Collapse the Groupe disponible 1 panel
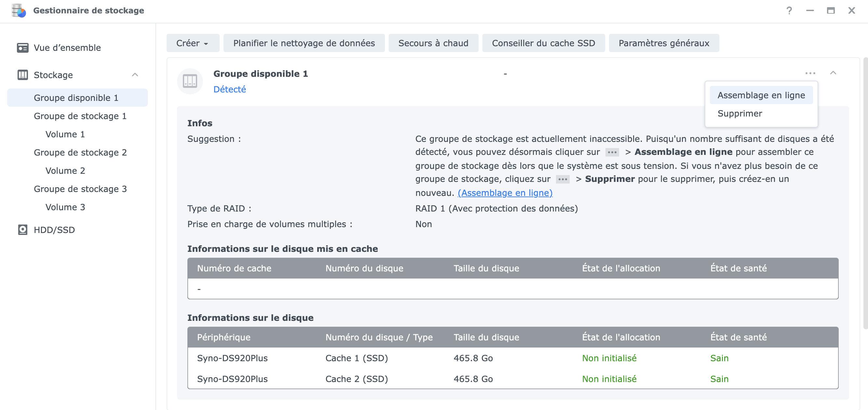This screenshot has height=410, width=868. [x=833, y=73]
